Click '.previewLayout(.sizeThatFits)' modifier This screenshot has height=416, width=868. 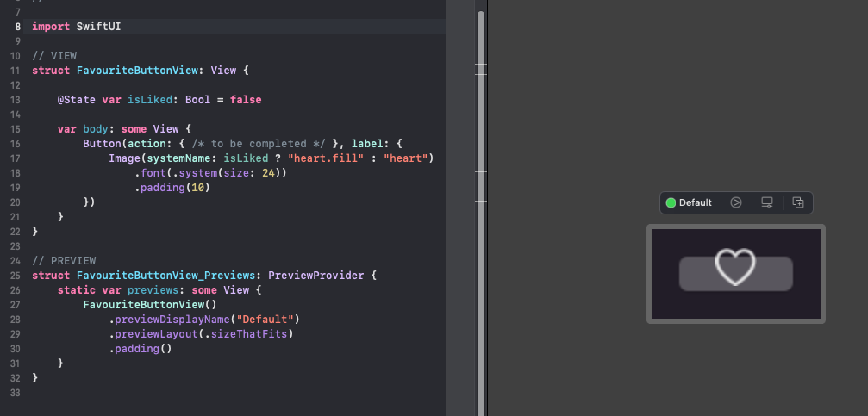(x=200, y=334)
